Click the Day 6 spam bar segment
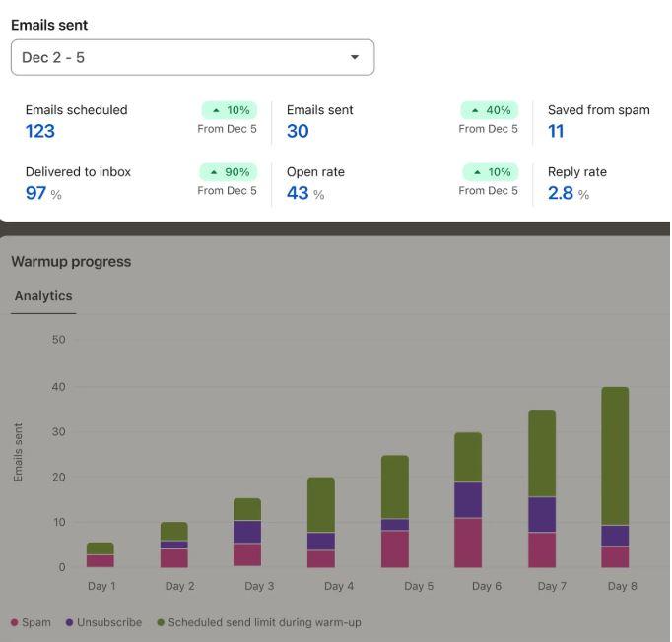This screenshot has height=642, width=672. [x=468, y=543]
